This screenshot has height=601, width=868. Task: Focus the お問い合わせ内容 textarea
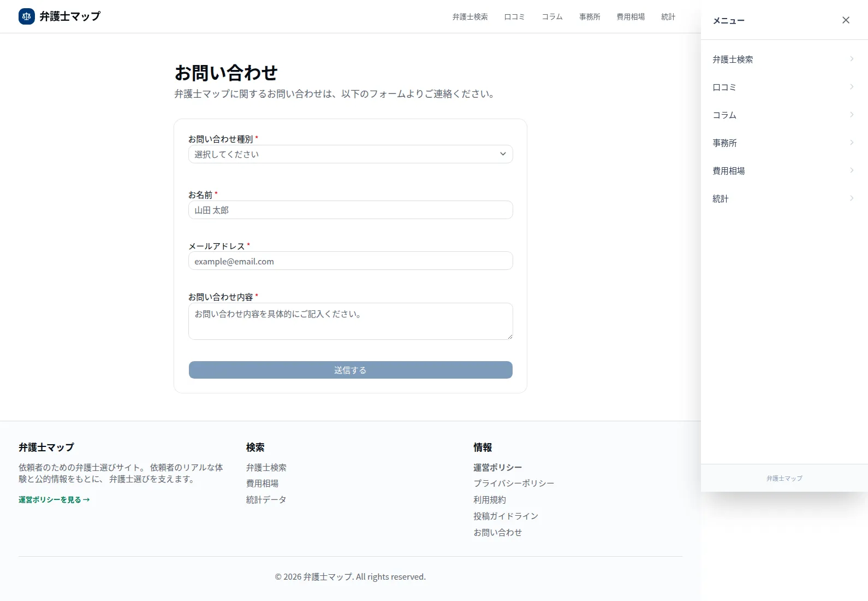click(350, 321)
